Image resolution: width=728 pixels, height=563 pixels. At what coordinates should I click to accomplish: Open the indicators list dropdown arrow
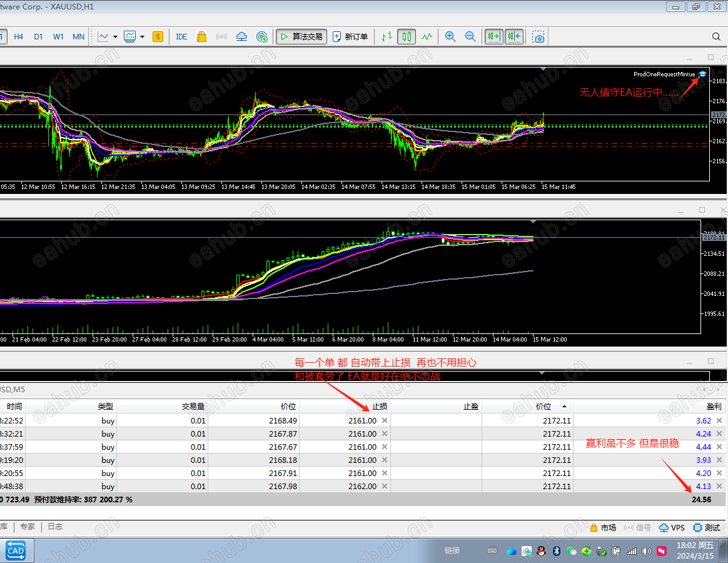click(142, 37)
